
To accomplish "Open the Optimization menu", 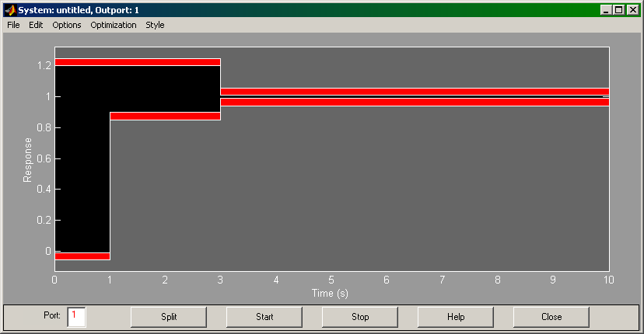I will coord(114,25).
